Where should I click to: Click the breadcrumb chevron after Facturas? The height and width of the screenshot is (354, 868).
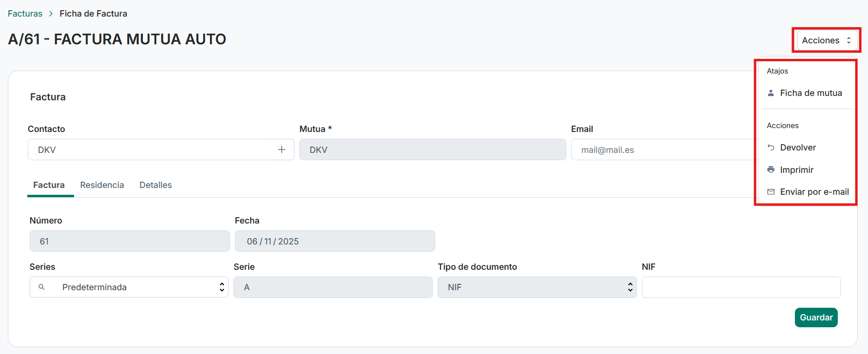click(51, 14)
